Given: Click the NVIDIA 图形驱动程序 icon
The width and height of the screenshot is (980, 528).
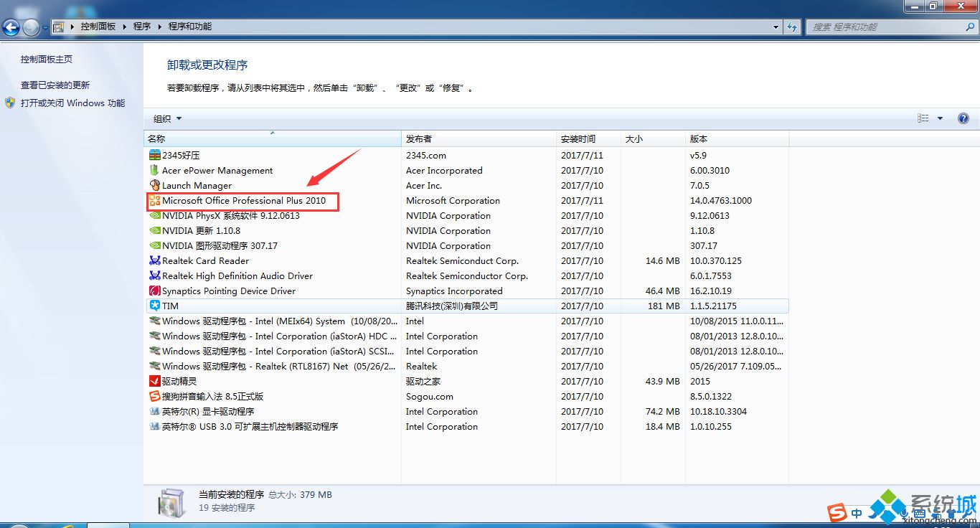Looking at the screenshot, I should 154,245.
